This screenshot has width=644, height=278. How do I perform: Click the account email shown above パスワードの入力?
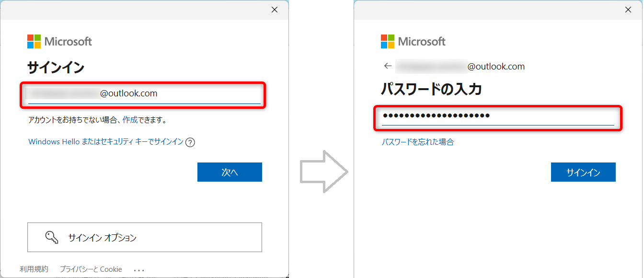click(x=460, y=66)
